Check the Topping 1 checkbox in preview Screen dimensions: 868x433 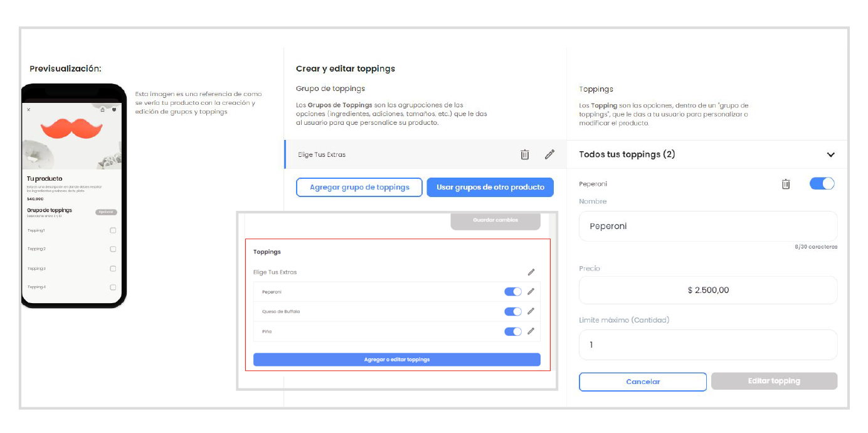pos(113,230)
